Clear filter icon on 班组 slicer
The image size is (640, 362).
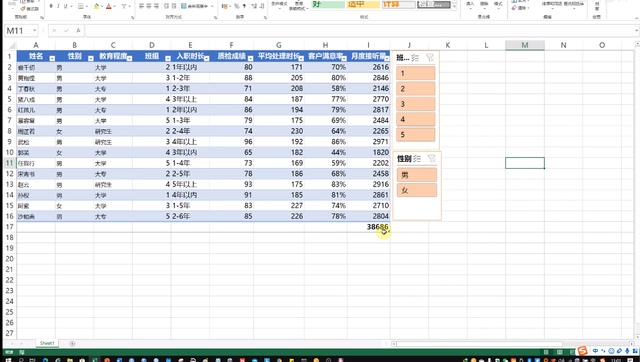coord(430,58)
